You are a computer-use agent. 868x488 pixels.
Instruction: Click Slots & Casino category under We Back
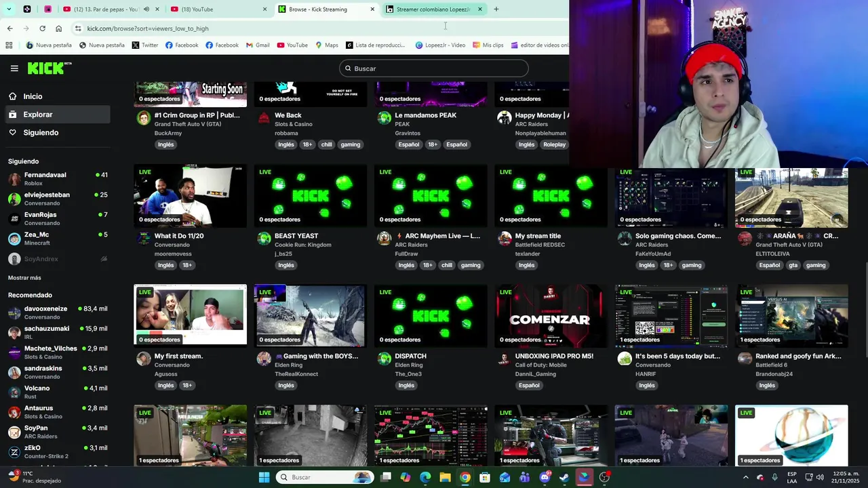click(x=294, y=124)
